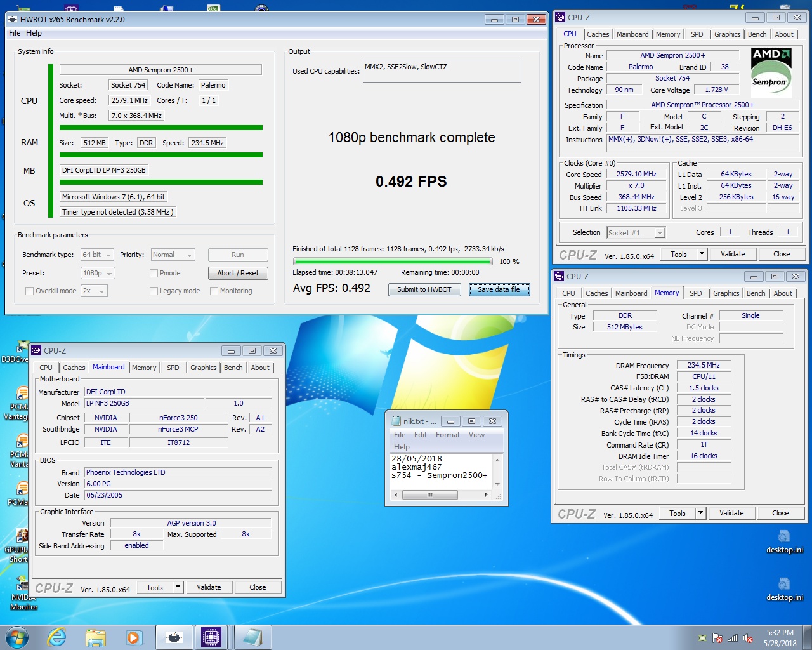The width and height of the screenshot is (812, 650).
Task: Expand the Tools arrow in CPU-Z Memory window
Action: 700,513
